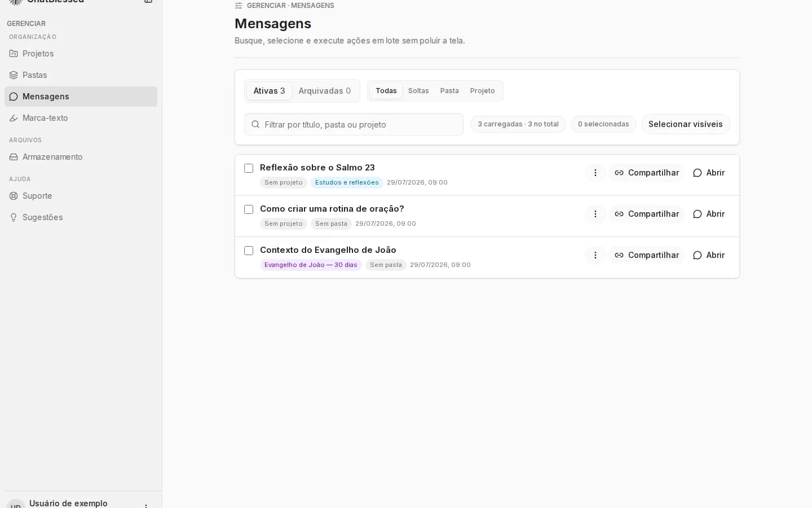The width and height of the screenshot is (812, 508).
Task: Select the Todas filter tab
Action: coord(386,91)
